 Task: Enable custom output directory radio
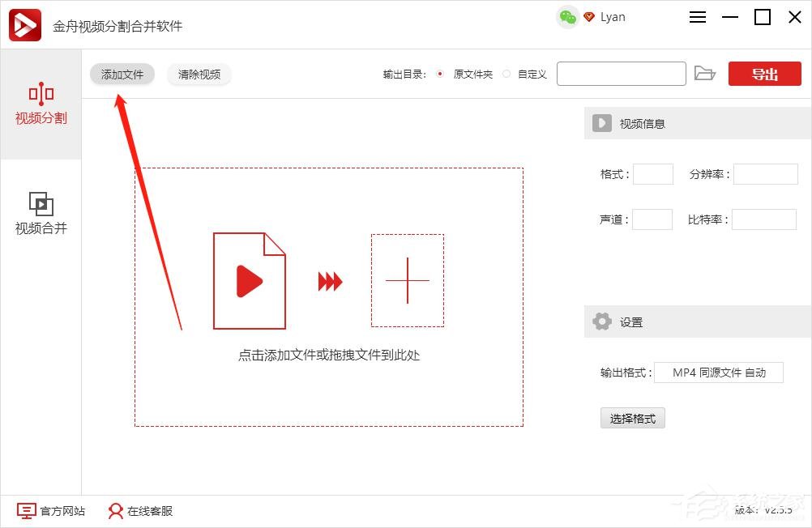[x=508, y=73]
